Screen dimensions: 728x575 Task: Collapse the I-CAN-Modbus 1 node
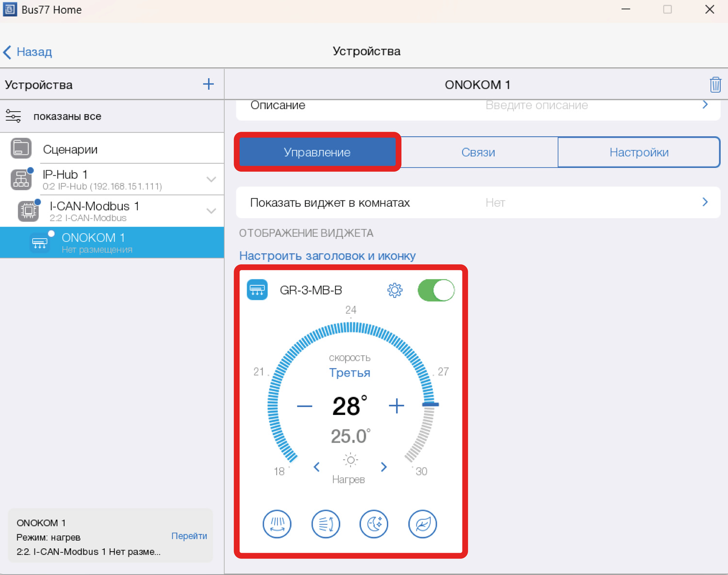(211, 211)
